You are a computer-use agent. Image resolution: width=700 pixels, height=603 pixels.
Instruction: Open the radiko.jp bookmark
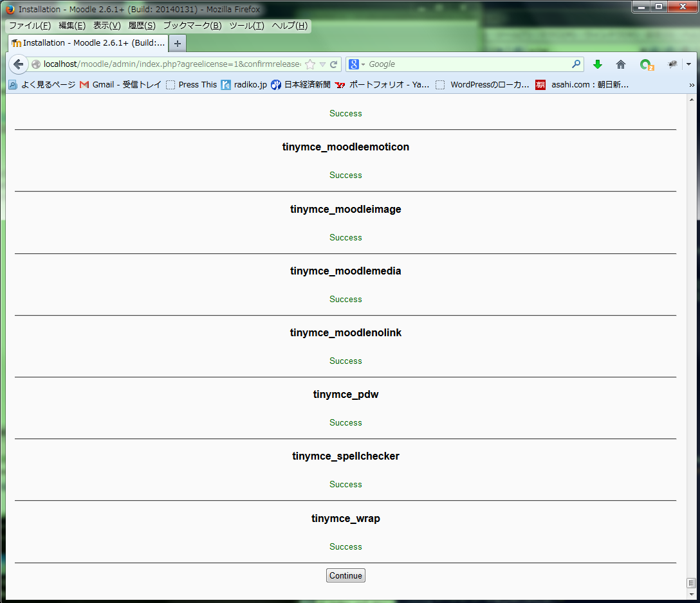coord(243,84)
